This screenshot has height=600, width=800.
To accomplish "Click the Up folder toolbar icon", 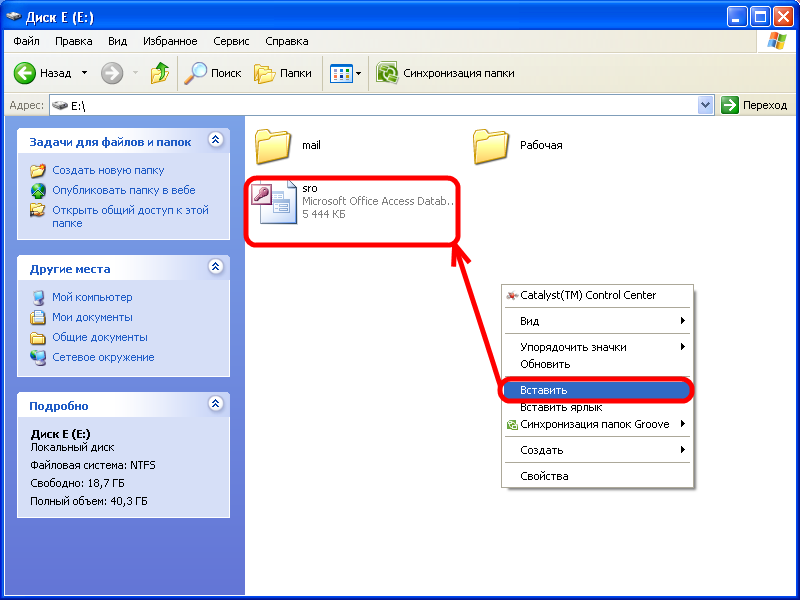I will click(x=159, y=73).
